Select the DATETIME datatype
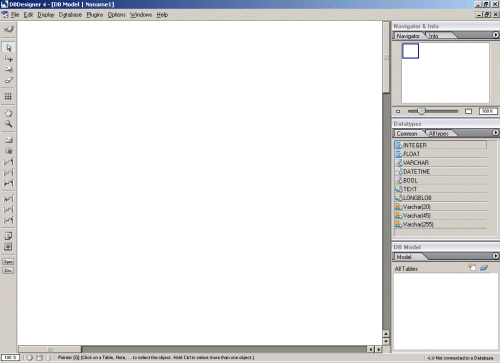 (440, 171)
